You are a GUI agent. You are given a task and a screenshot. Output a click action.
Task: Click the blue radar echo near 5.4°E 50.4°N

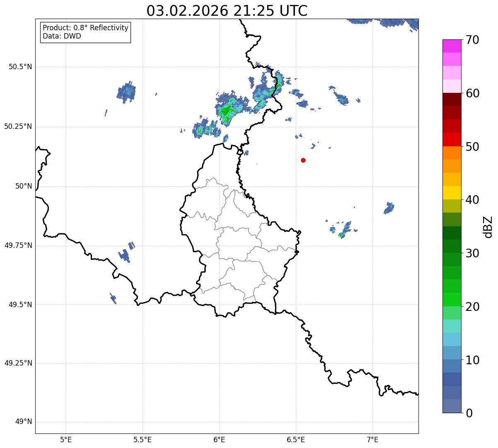[126, 92]
